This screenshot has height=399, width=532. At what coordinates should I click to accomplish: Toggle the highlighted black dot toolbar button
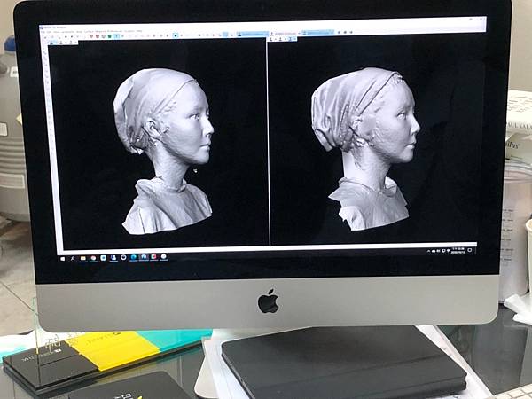176,35
